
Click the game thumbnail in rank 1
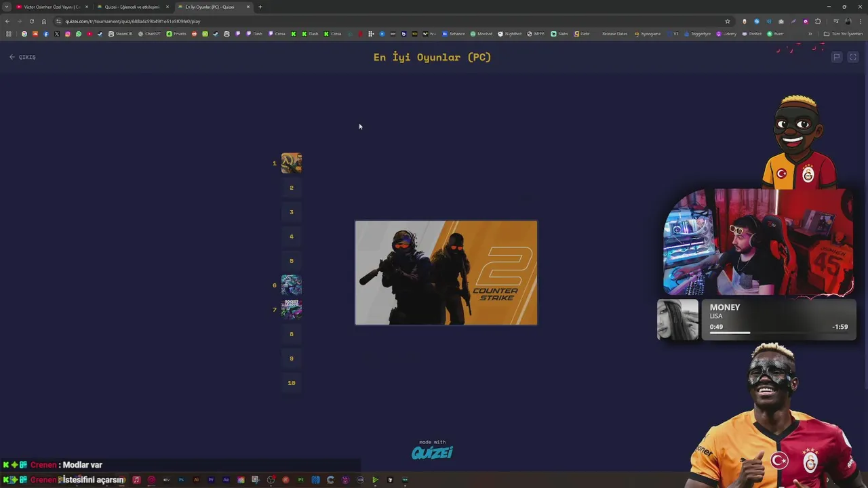point(292,163)
